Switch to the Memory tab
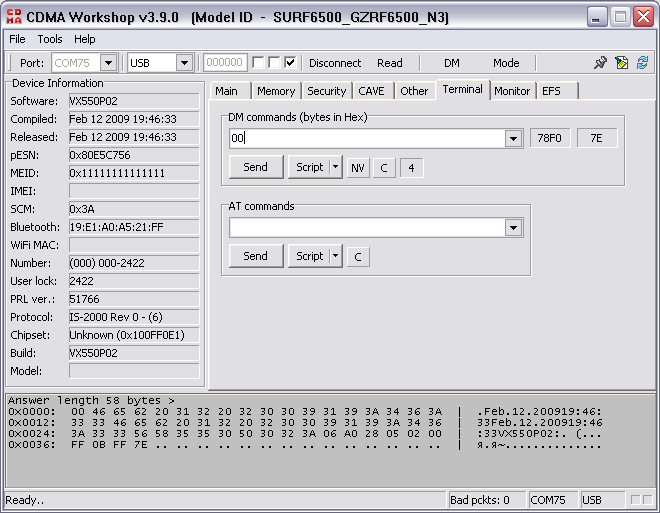This screenshot has height=513, width=660. pyautogui.click(x=276, y=91)
